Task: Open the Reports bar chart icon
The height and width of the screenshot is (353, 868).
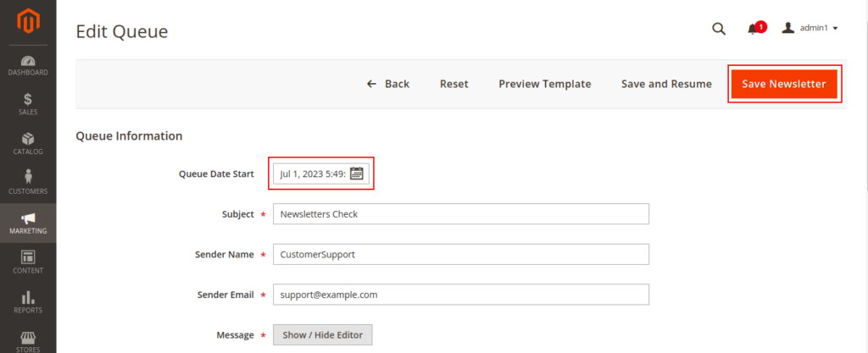Action: click(x=28, y=298)
